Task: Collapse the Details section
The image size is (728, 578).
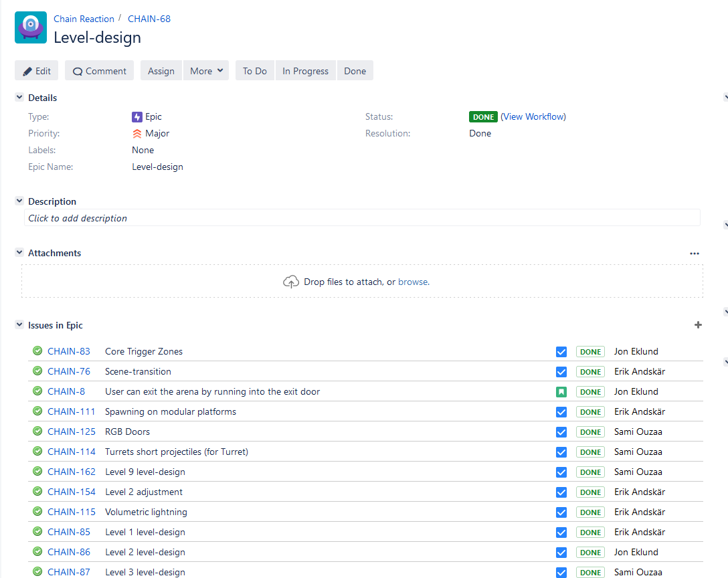Action: click(x=19, y=98)
